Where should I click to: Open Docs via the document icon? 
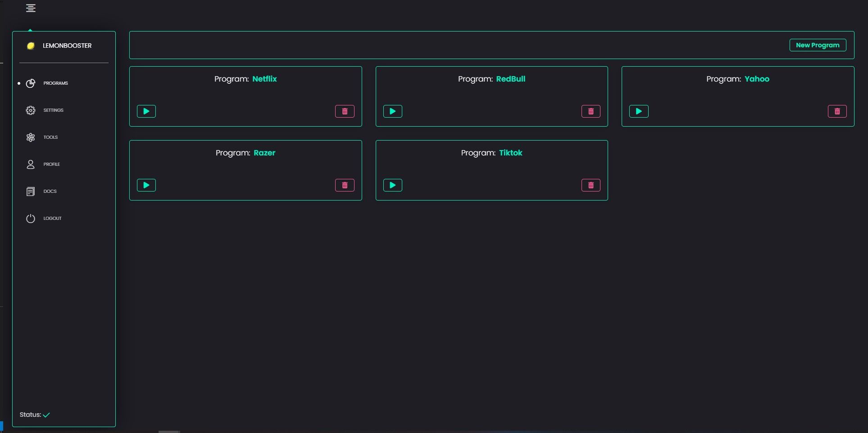tap(31, 191)
